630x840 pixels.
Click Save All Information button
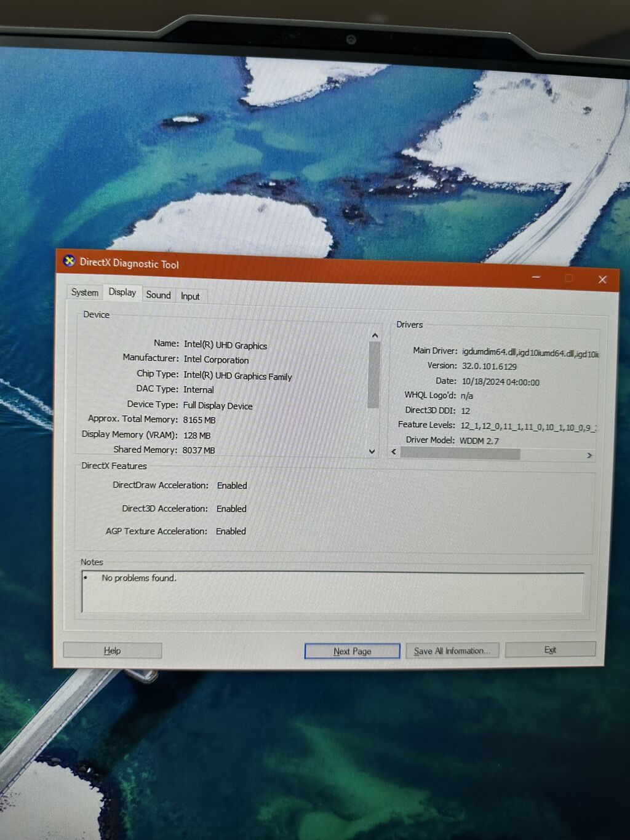[x=452, y=651]
